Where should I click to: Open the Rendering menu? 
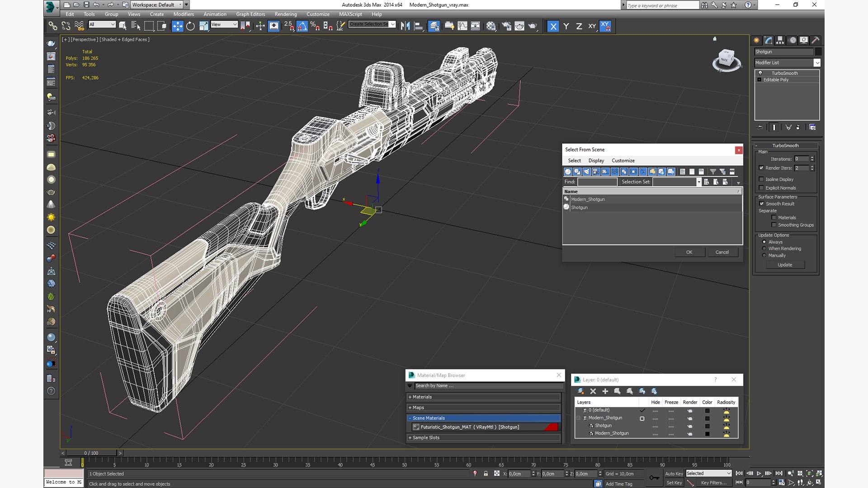[x=286, y=14]
